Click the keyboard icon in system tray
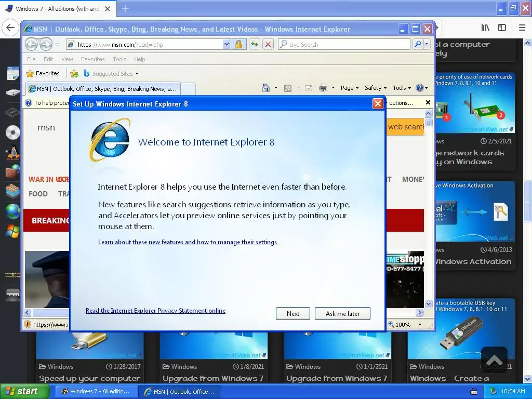The height and width of the screenshot is (399, 532). tap(474, 392)
